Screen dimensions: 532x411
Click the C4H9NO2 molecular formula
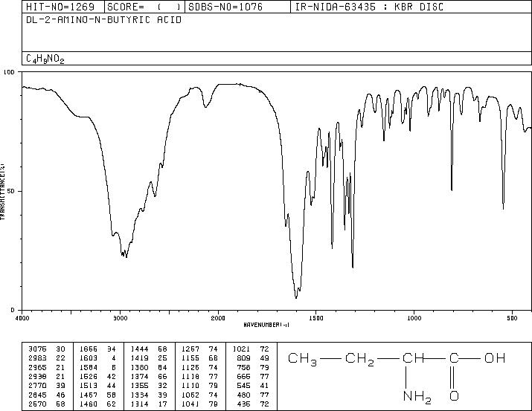(x=45, y=59)
